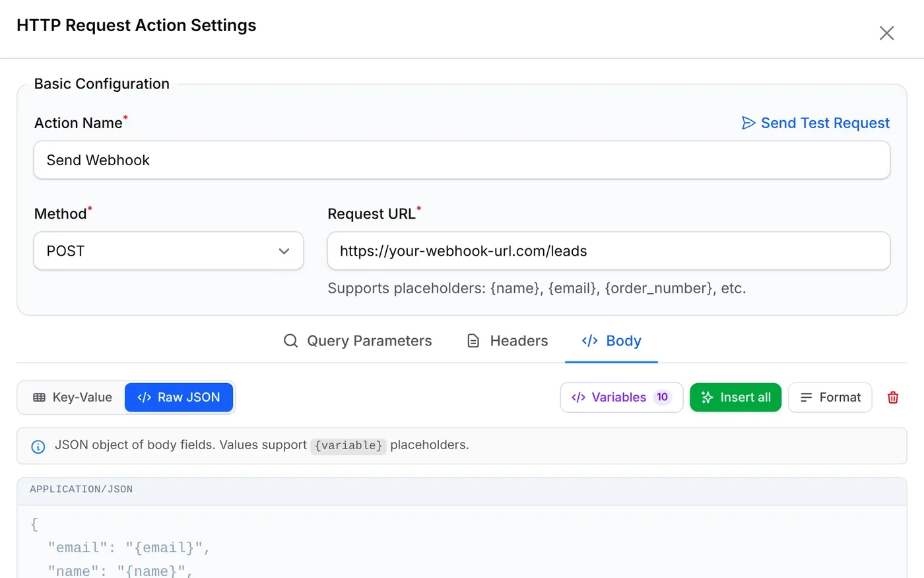The height and width of the screenshot is (578, 924).
Task: Click the red trash delete icon
Action: (893, 398)
